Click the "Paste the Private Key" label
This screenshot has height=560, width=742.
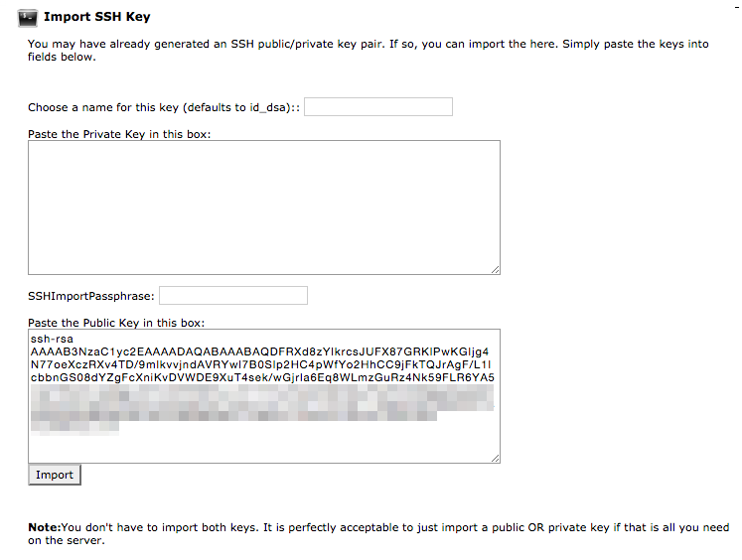tap(119, 134)
